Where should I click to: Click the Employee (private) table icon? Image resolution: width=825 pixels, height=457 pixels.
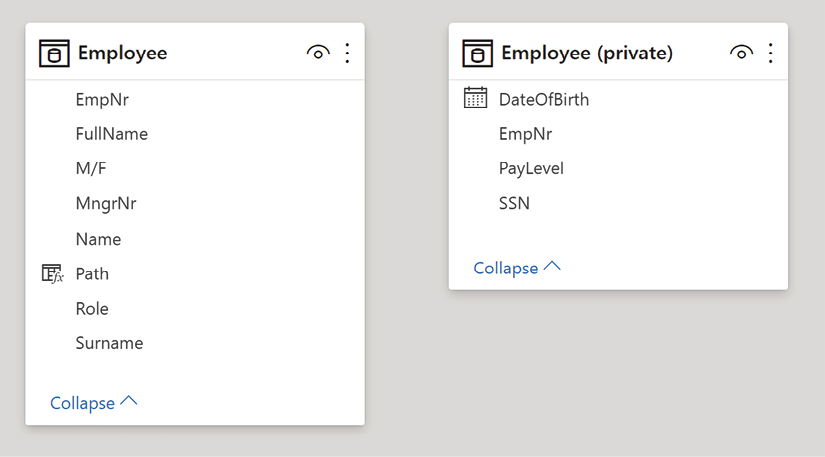(x=477, y=54)
